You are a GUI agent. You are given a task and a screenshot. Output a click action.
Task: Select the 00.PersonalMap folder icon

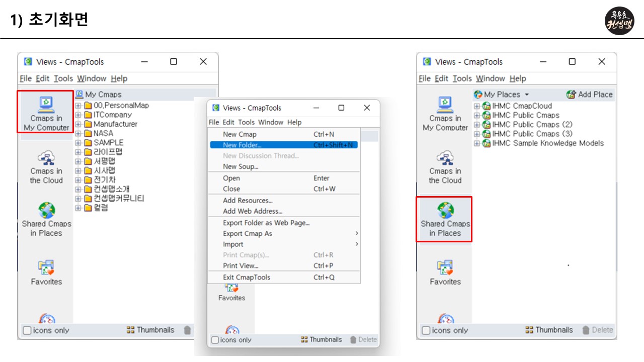88,106
